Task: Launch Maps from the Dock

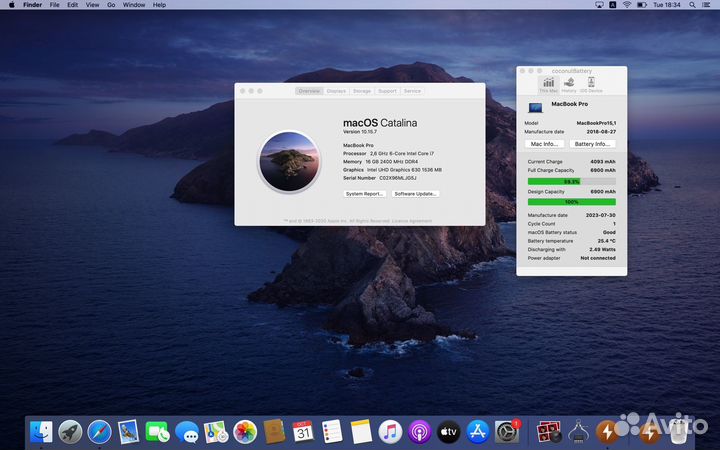Action: coord(216,432)
